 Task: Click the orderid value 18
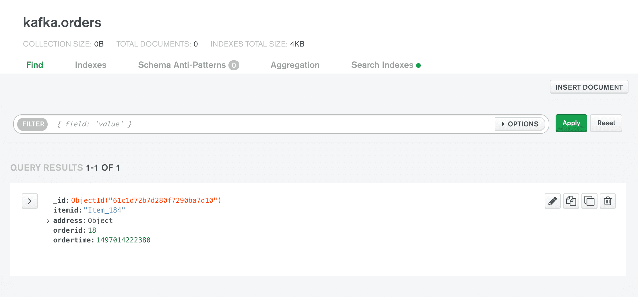click(92, 230)
